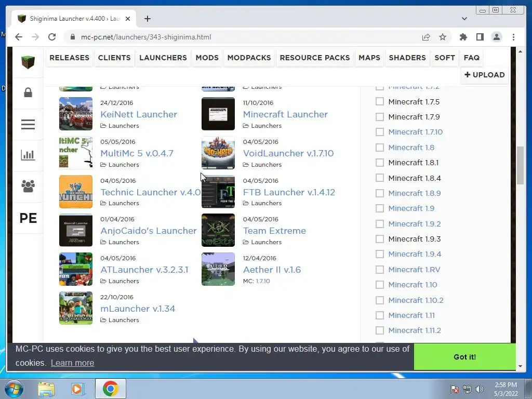Check Minecraft 1.11.2 checkbox
This screenshot has width=532, height=399.
[380, 330]
